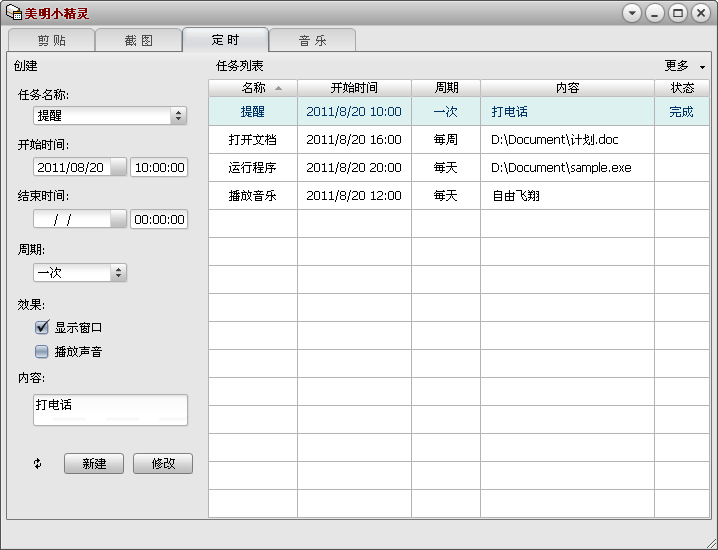Click the 2011/8/20 10:00 start time cell
The width and height of the screenshot is (718, 550).
[354, 111]
